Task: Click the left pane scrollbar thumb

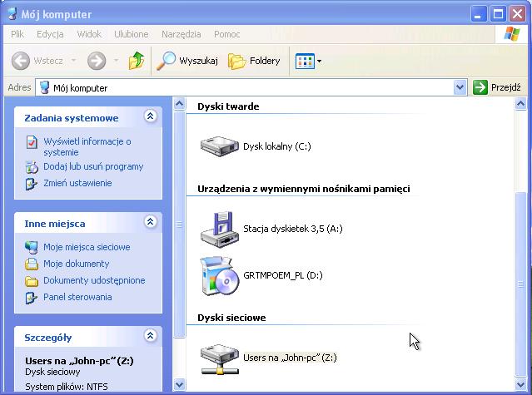Action: click(180, 225)
